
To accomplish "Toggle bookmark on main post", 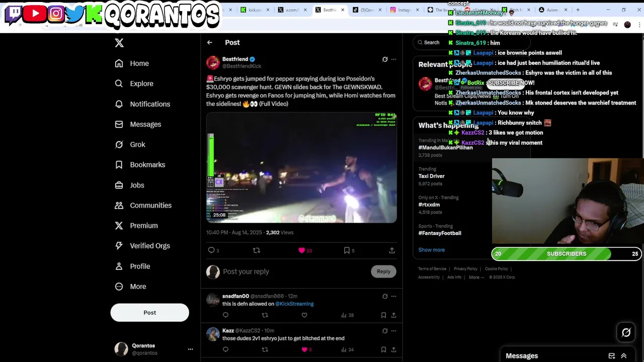I will [x=347, y=250].
